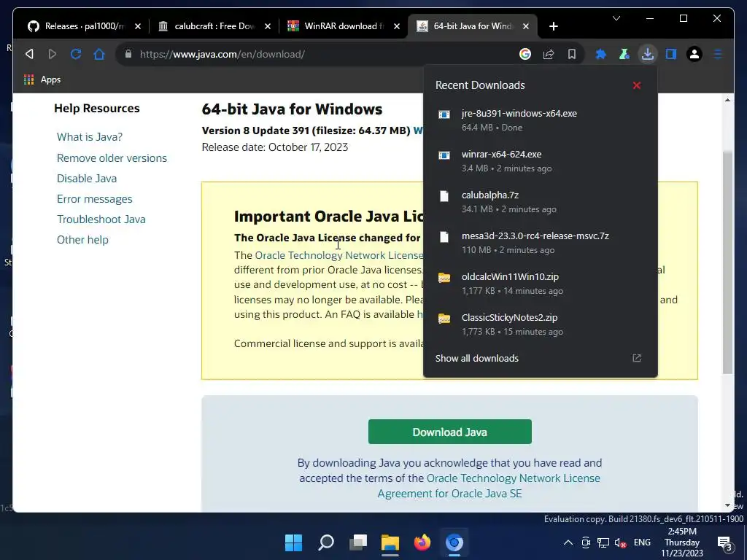Open Task View on the taskbar
The width and height of the screenshot is (747, 560).
pyautogui.click(x=357, y=542)
